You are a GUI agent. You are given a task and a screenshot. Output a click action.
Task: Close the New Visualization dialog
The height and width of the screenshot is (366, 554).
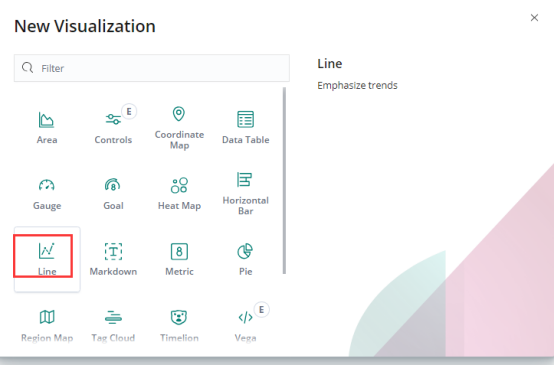[x=534, y=18]
